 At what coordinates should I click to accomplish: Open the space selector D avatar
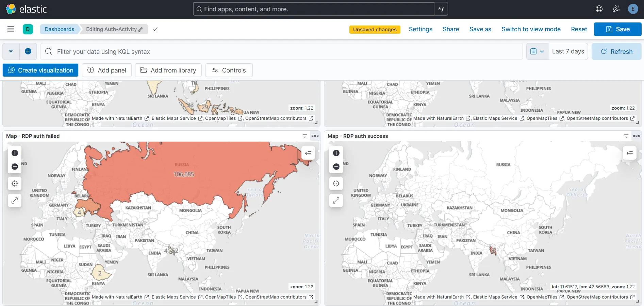28,29
